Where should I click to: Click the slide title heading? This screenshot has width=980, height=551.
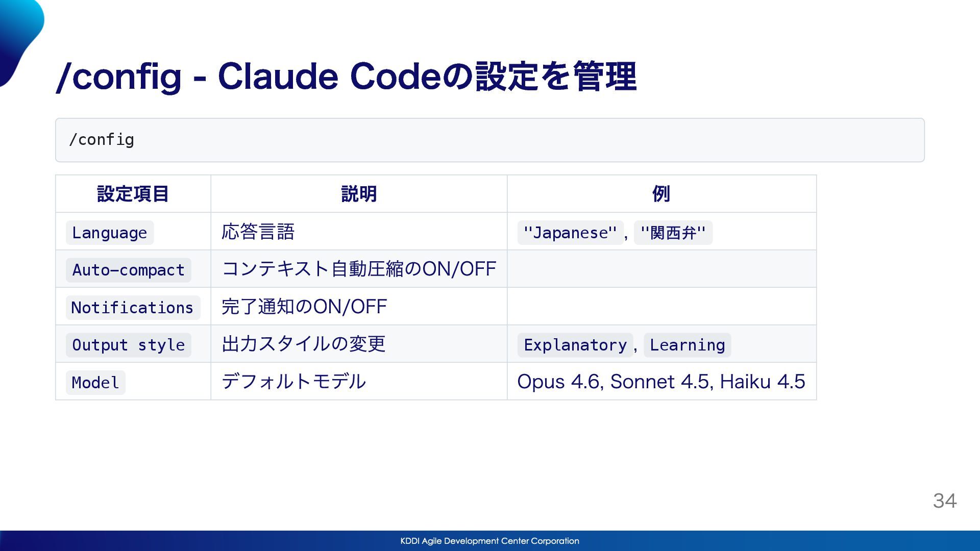[x=346, y=77]
